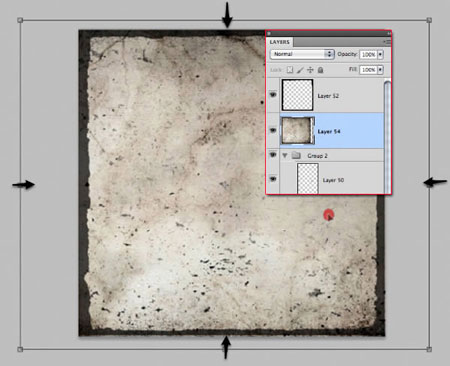Select the Group 2 row label
The image size is (450, 366).
tap(317, 156)
